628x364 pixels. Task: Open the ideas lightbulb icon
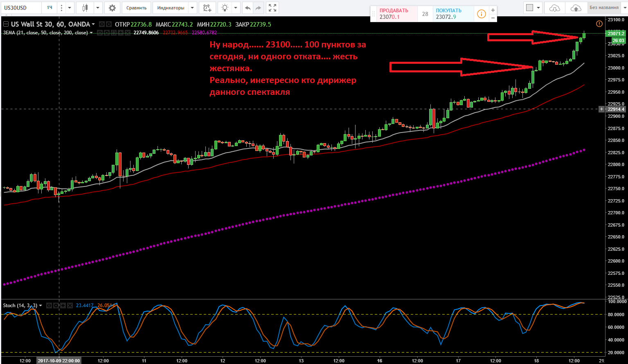pyautogui.click(x=225, y=8)
